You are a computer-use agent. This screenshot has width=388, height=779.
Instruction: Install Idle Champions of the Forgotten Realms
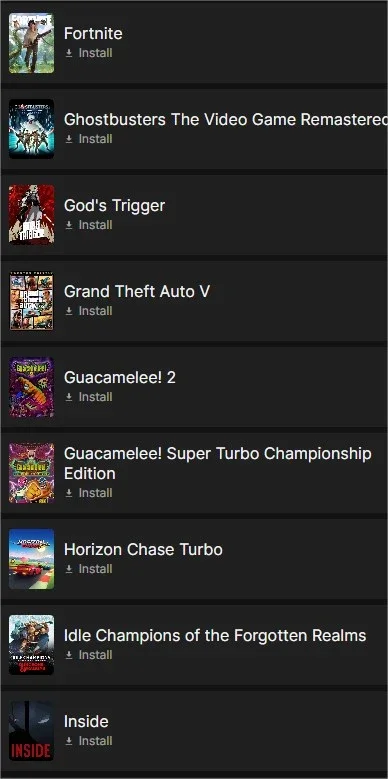coord(89,655)
